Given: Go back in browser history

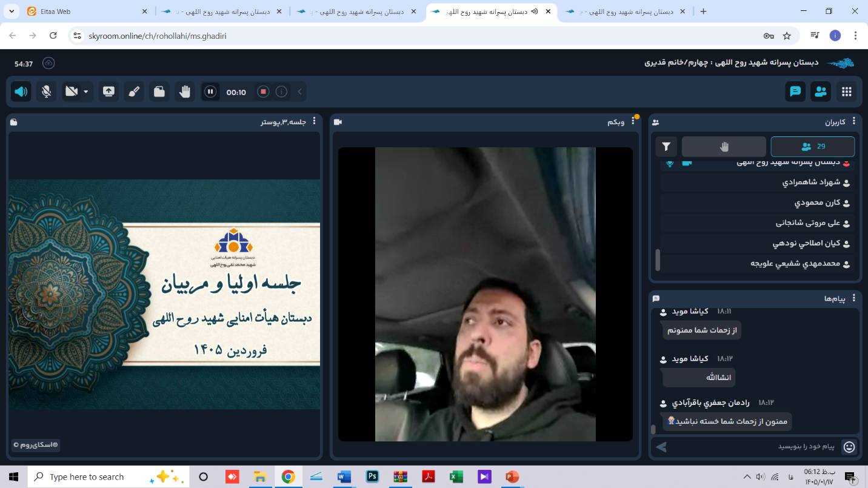Looking at the screenshot, I should [x=13, y=36].
